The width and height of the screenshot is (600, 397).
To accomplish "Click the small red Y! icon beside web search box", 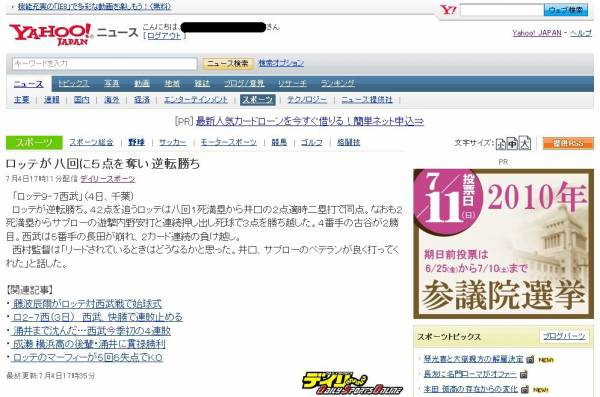I will [x=448, y=10].
